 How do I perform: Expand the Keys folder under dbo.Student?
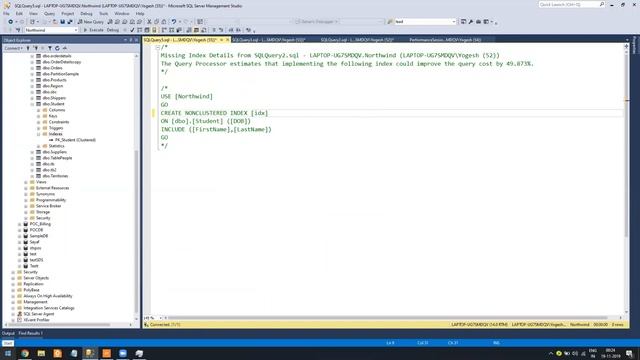pos(39,116)
